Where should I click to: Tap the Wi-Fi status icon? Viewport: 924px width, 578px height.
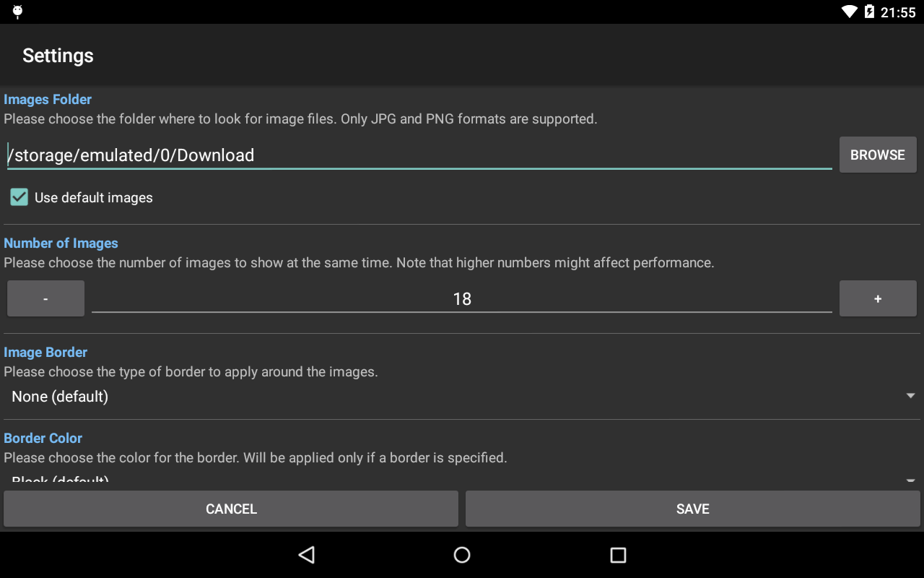click(850, 12)
